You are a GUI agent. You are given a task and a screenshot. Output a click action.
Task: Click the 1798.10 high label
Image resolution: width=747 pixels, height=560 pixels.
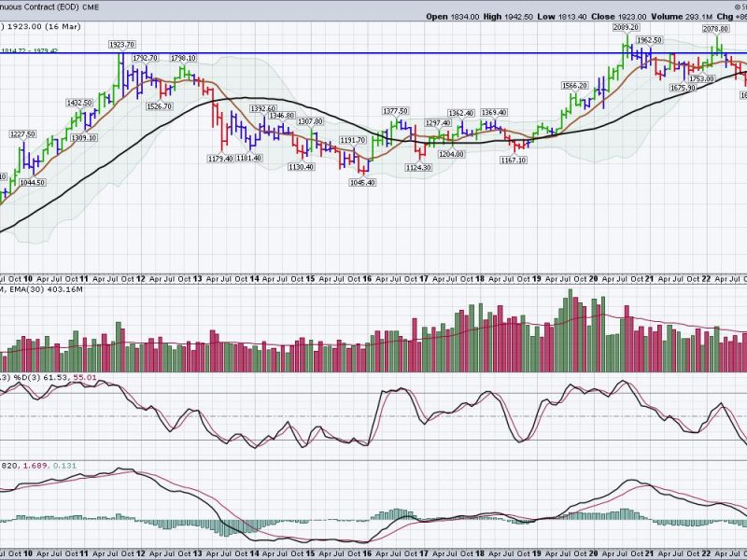pos(183,58)
